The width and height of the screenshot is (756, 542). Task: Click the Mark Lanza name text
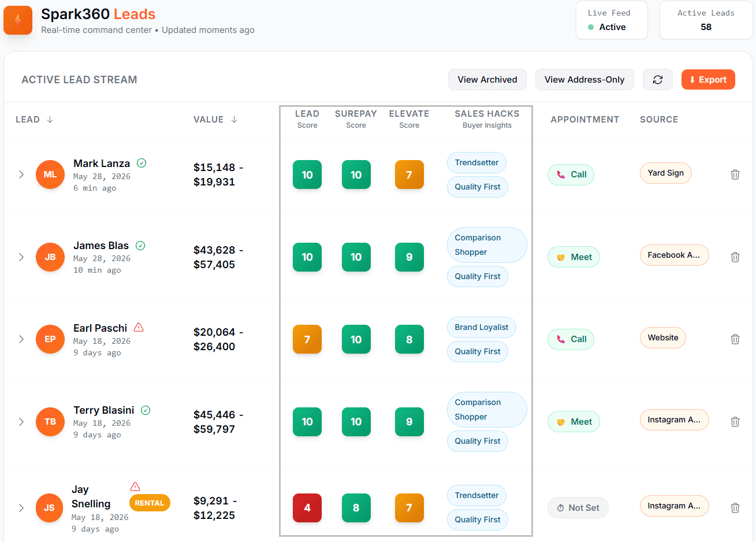tap(102, 164)
